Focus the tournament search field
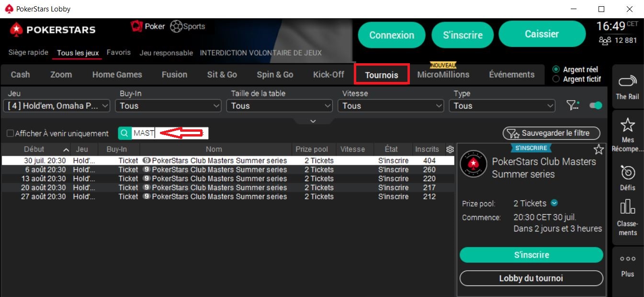Image resolution: width=644 pixels, height=297 pixels. pos(169,133)
